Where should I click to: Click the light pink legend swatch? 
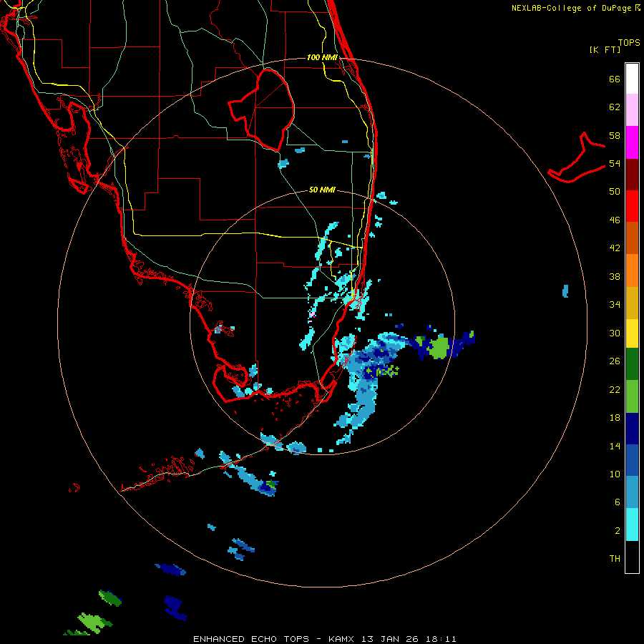(632, 110)
